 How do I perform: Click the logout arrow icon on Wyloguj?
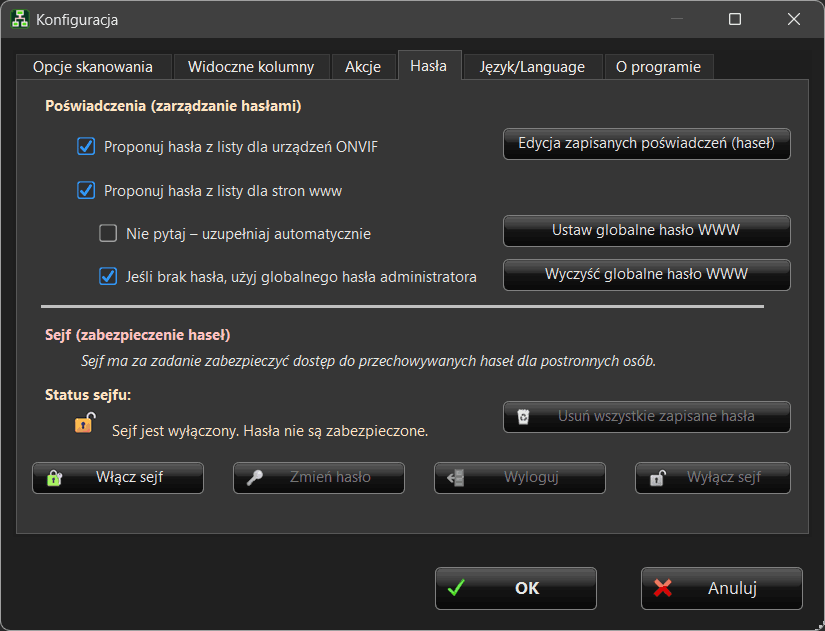tap(456, 478)
